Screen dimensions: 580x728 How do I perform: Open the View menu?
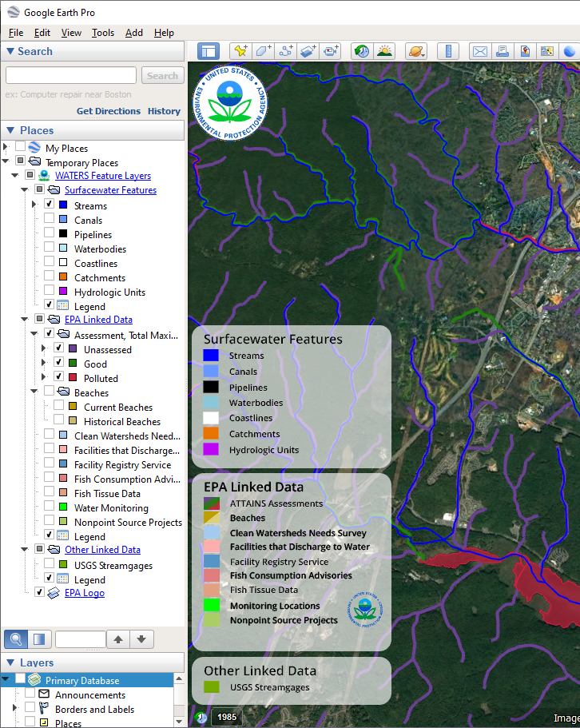pyautogui.click(x=71, y=33)
